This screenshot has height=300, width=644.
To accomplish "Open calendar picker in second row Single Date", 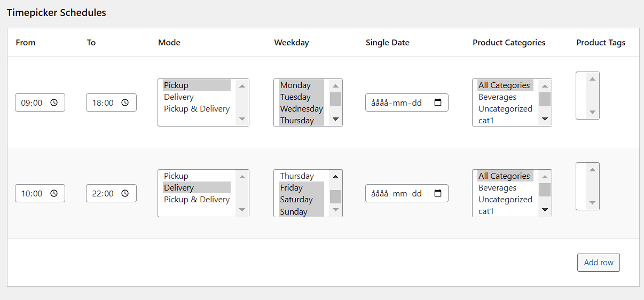I will 438,194.
